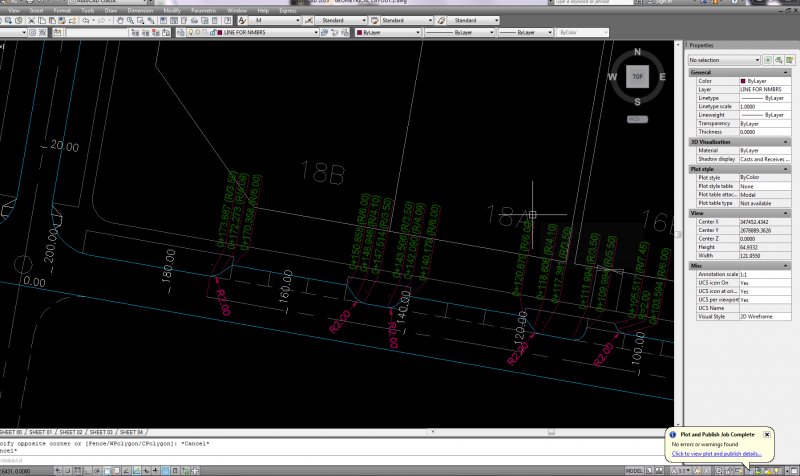800x476 pixels.
Task: Toggle MODEL space button in status bar
Action: [633, 469]
